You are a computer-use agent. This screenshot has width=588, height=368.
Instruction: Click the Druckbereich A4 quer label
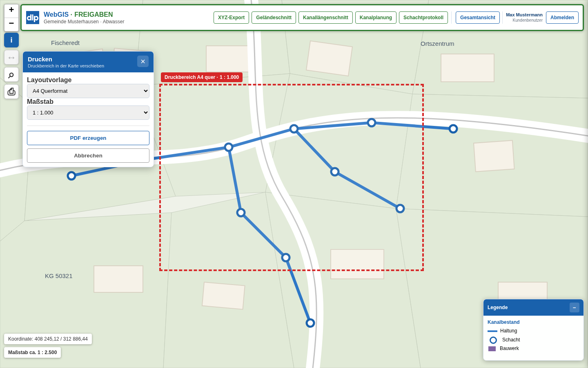[202, 77]
